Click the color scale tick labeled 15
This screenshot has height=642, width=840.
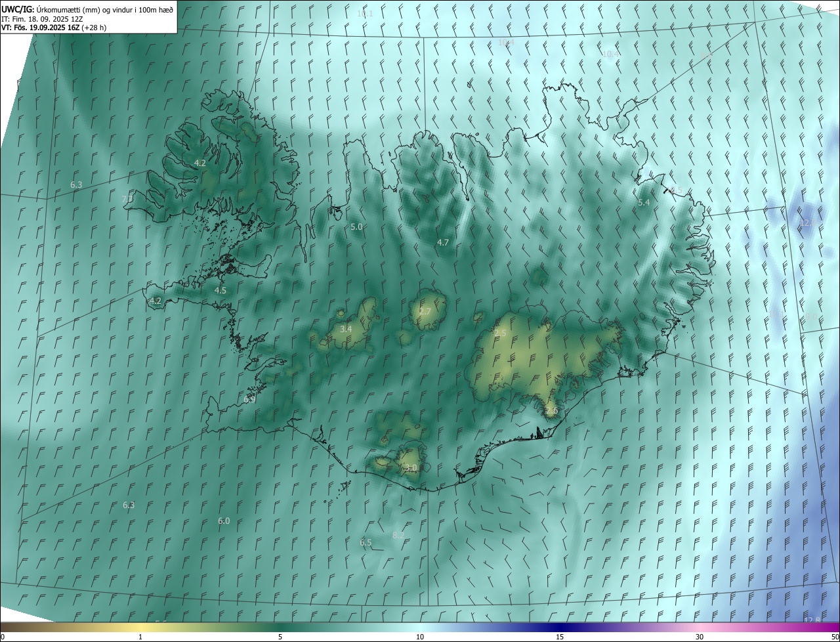point(560,637)
